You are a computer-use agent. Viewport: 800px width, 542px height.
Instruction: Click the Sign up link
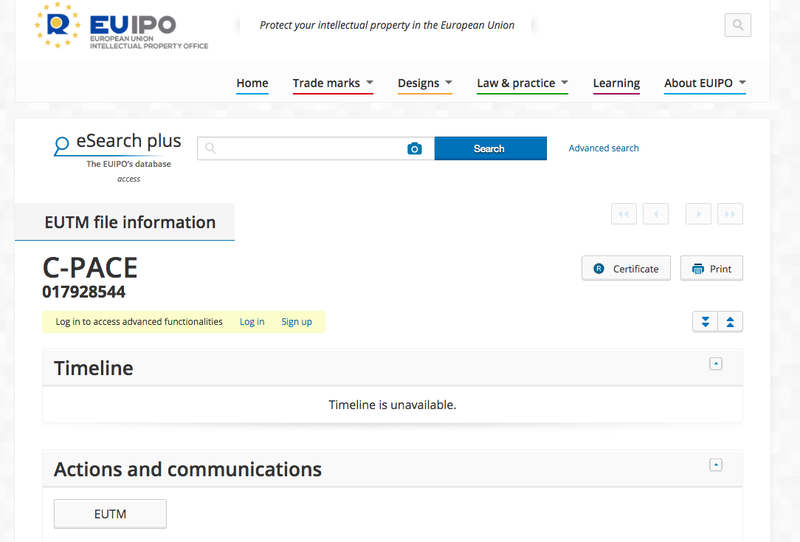296,322
